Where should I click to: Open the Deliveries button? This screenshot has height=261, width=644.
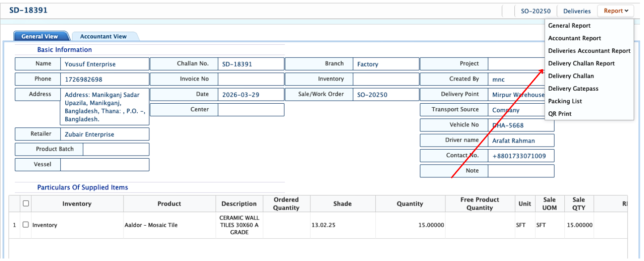576,11
